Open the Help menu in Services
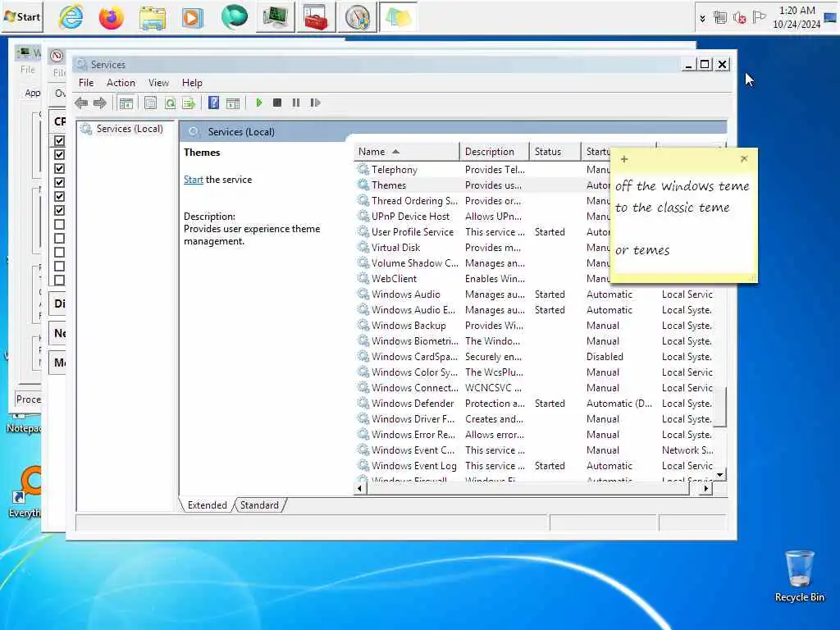This screenshot has height=630, width=840. coord(192,83)
